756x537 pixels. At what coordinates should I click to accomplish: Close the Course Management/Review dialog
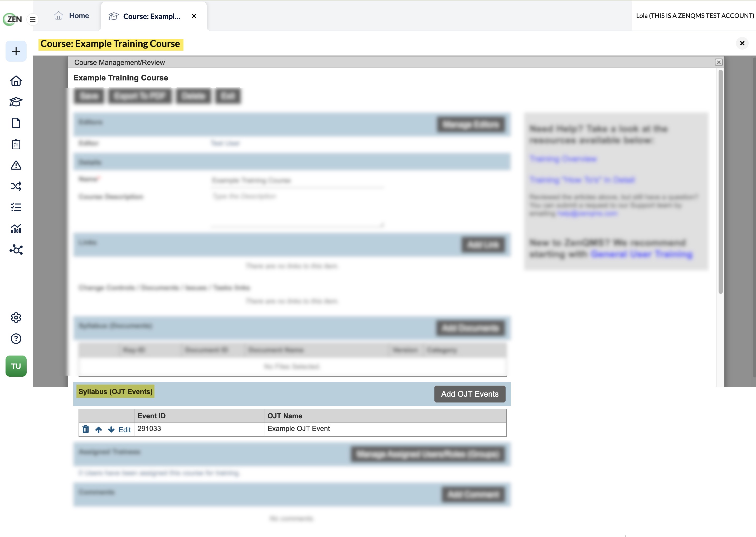(x=718, y=62)
